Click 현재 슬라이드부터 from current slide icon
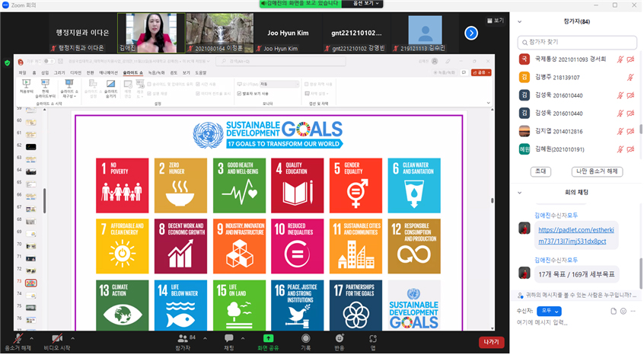Image resolution: width=644 pixels, height=355 pixels. [x=45, y=84]
